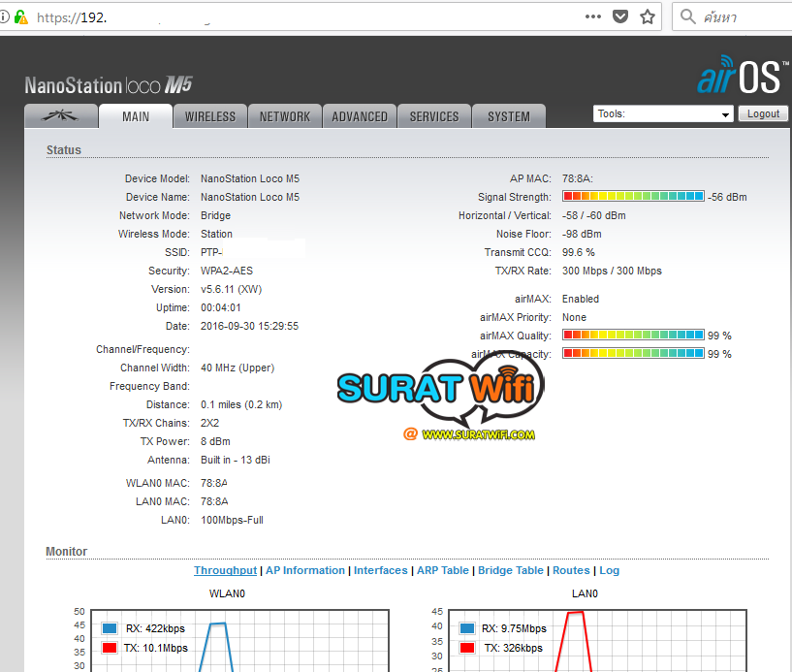This screenshot has height=672, width=792.
Task: Click the airOS logo
Action: [x=743, y=76]
